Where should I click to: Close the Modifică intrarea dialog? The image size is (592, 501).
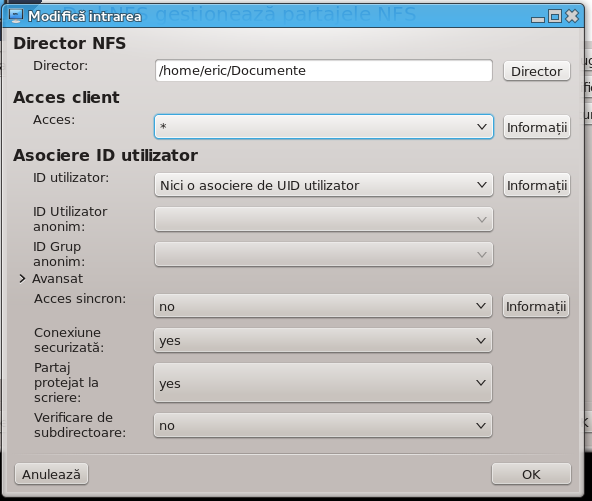click(572, 16)
